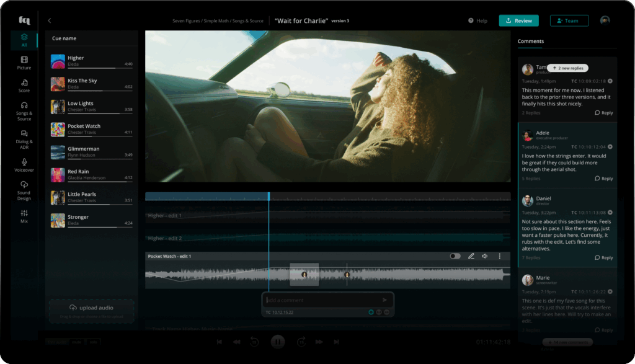Viewport: 635px width, 364px height.
Task: Expand 7 Replies under Daniel's comment
Action: click(x=531, y=257)
